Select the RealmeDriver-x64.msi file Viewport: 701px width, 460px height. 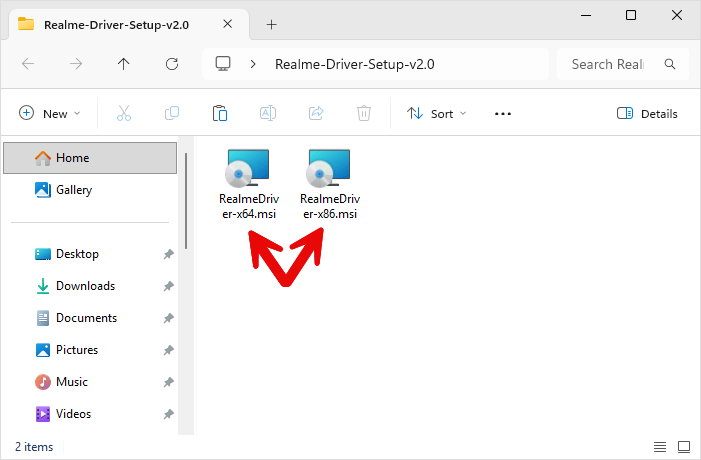pyautogui.click(x=249, y=184)
